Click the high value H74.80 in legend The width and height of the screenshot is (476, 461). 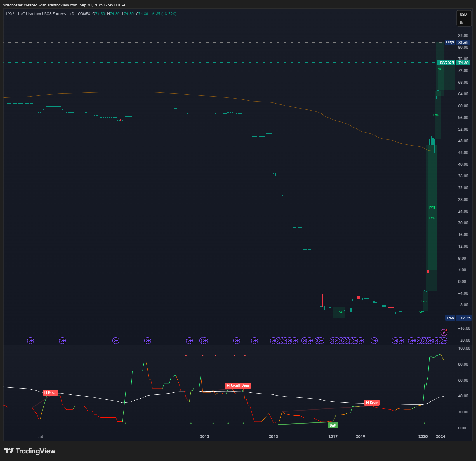click(x=113, y=14)
